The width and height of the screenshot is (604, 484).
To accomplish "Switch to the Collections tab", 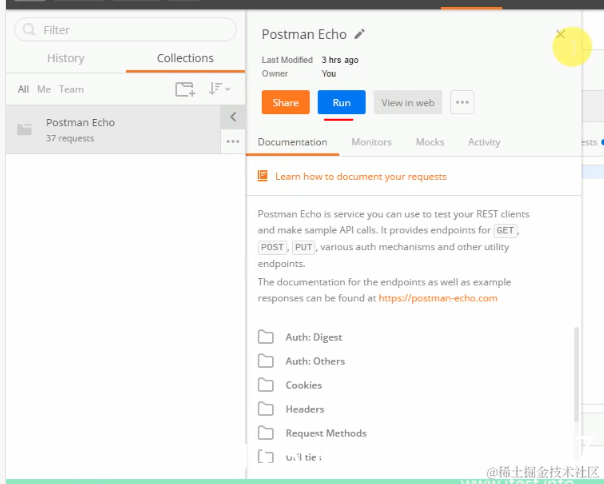I will (x=185, y=58).
